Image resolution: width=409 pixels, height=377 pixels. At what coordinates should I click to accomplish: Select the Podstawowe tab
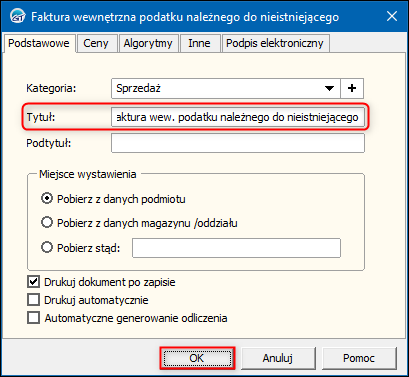point(39,43)
